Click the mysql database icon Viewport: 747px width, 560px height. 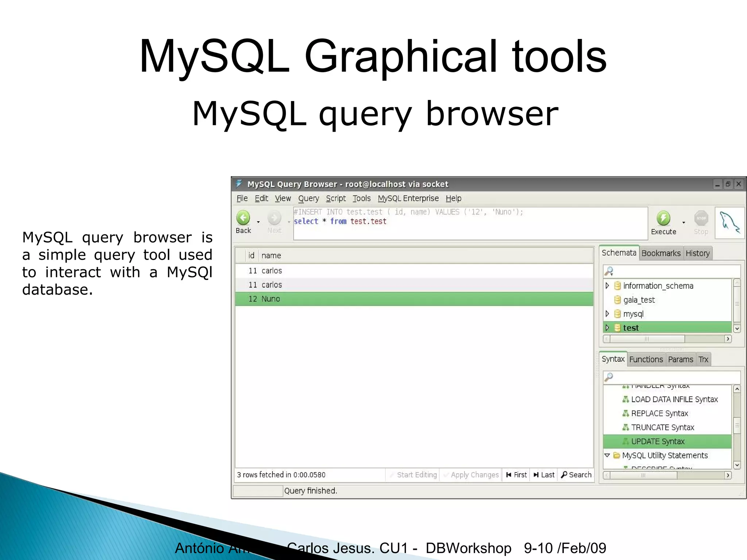click(x=618, y=314)
